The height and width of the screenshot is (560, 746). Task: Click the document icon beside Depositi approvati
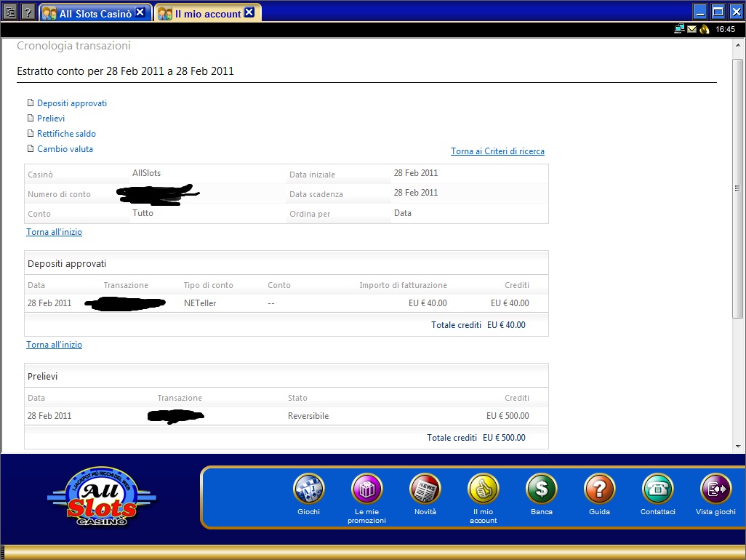click(31, 103)
